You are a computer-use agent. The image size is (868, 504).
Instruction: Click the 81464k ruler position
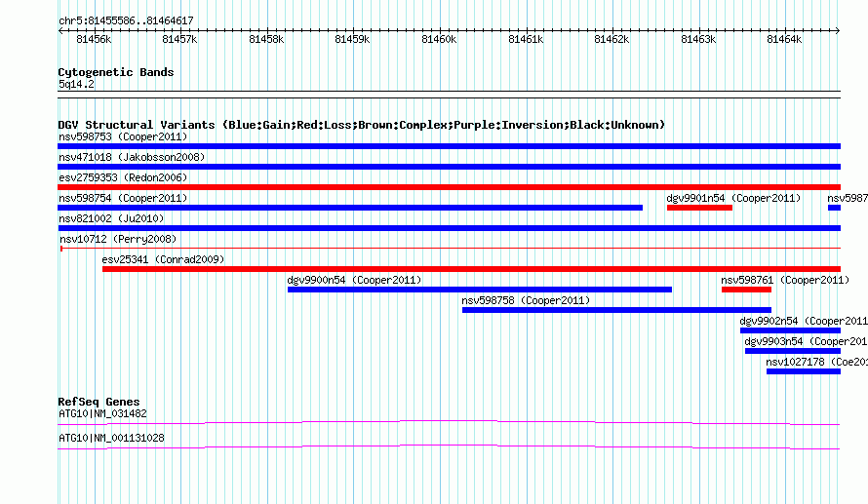tap(784, 39)
